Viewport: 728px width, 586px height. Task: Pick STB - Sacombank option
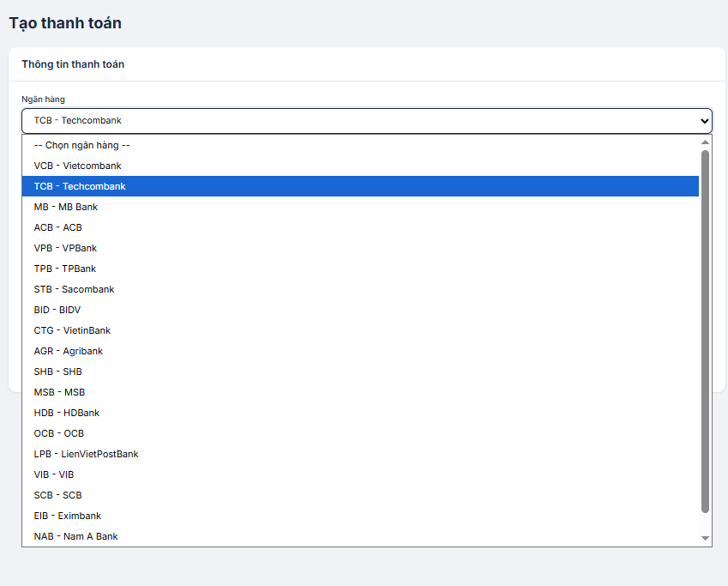(74, 289)
